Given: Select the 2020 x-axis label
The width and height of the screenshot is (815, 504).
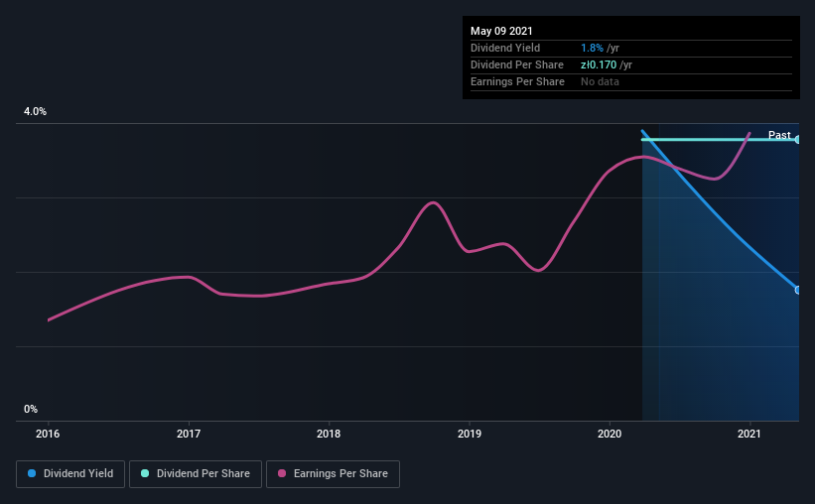Looking at the screenshot, I should pos(610,434).
